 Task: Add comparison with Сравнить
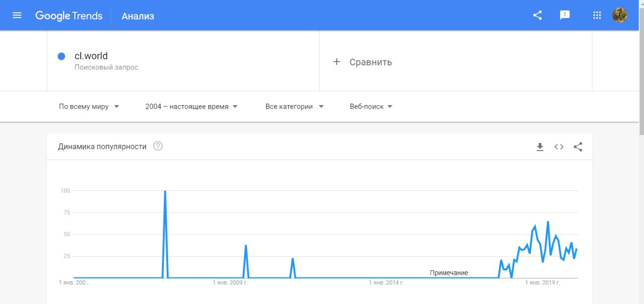point(371,62)
